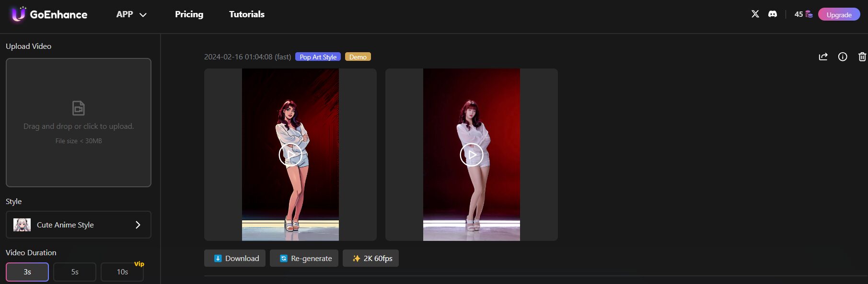Click the Upgrade gradient button
This screenshot has height=284, width=868.
[x=839, y=15]
